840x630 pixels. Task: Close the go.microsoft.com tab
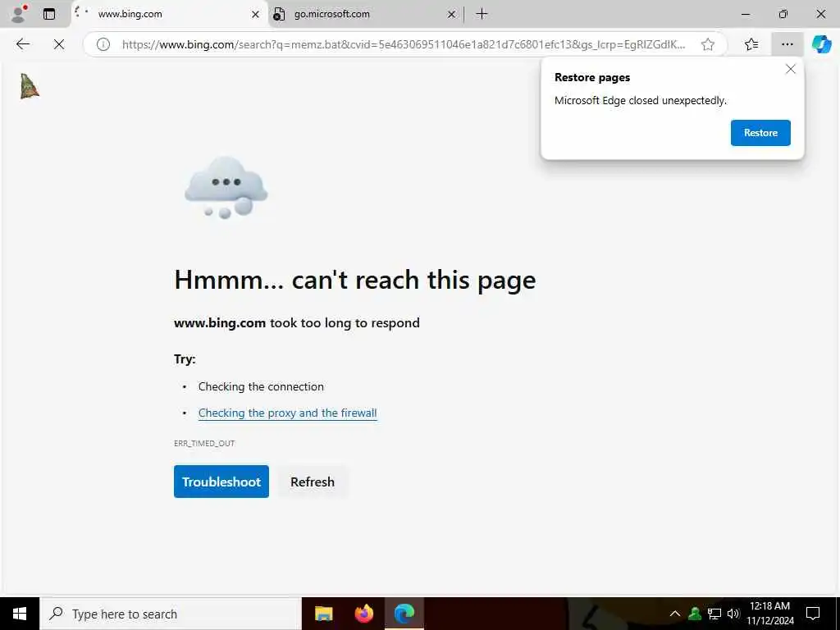tap(451, 15)
